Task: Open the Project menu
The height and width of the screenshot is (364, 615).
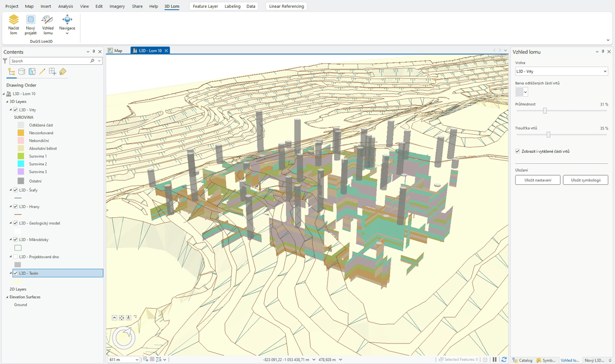Action: 12,6
